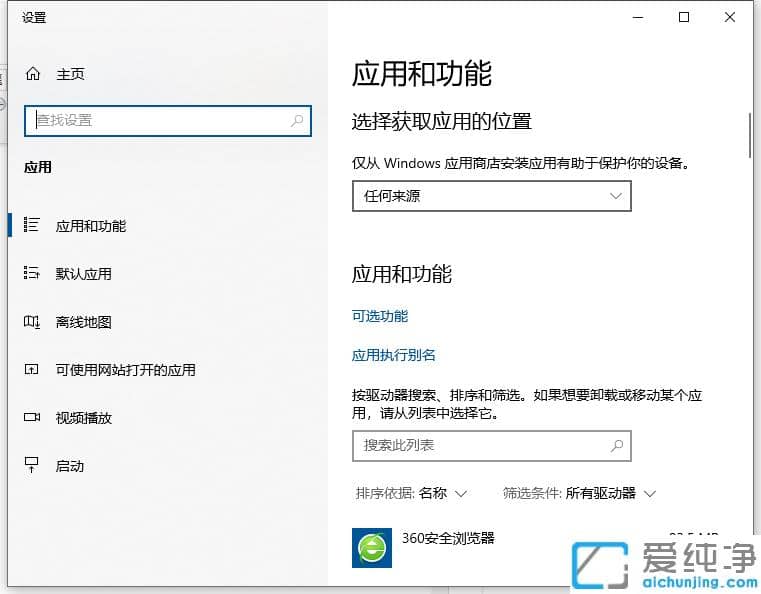Click the 搜索此列表 search box
This screenshot has width=761, height=594.
coord(480,446)
